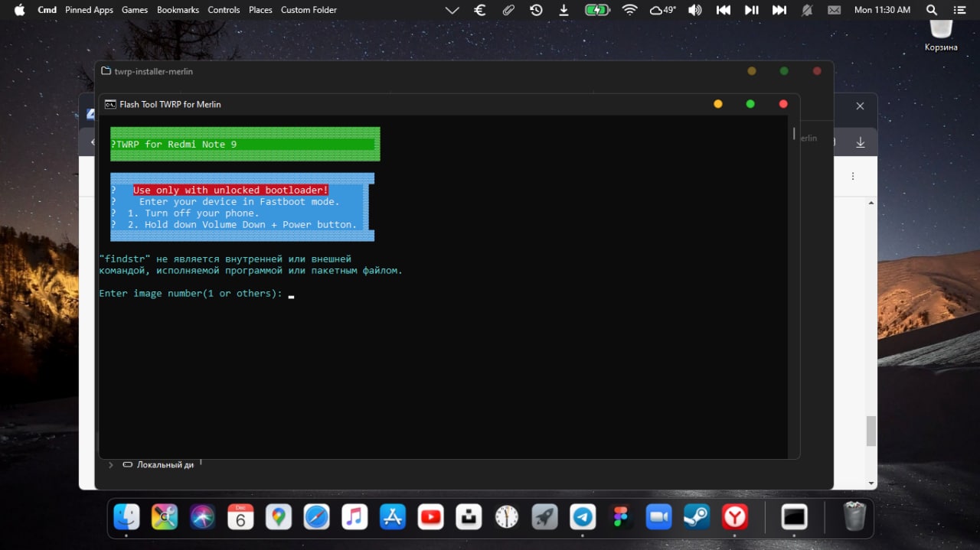
Task: Open the Unsplash dock icon
Action: (469, 517)
